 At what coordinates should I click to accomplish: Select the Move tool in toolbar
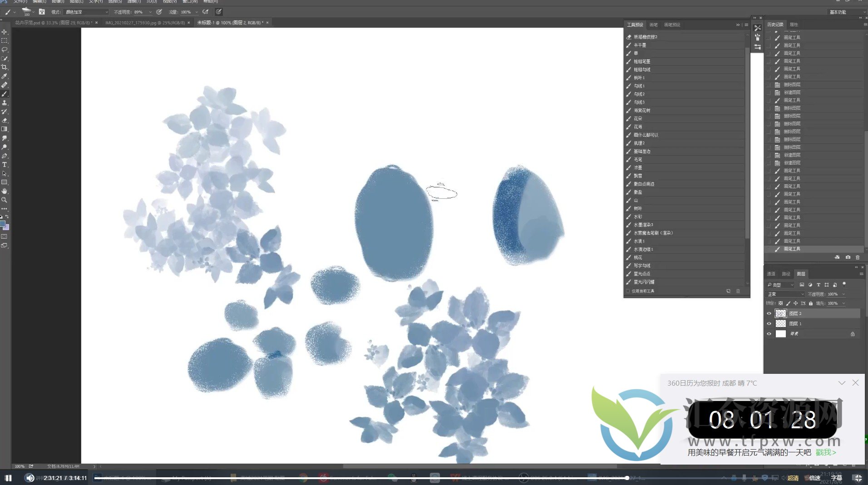pos(5,32)
